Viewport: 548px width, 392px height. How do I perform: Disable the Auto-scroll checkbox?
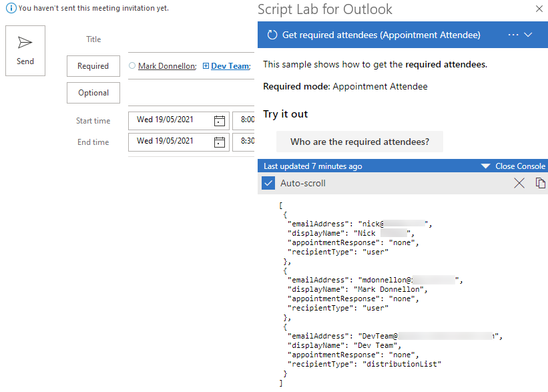point(268,182)
